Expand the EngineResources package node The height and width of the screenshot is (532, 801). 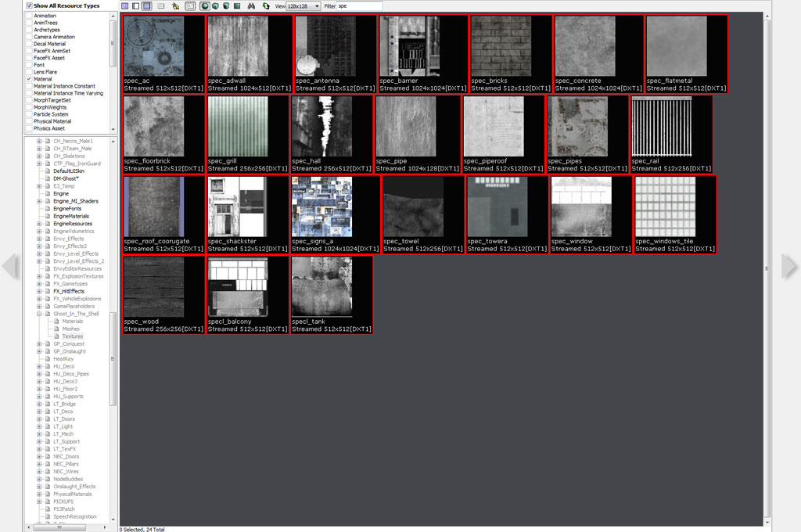point(39,224)
